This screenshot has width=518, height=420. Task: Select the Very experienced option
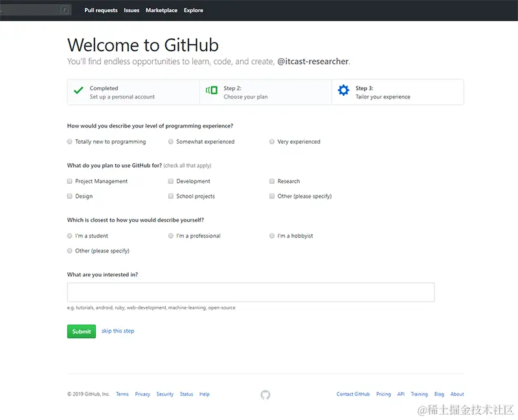pos(272,142)
